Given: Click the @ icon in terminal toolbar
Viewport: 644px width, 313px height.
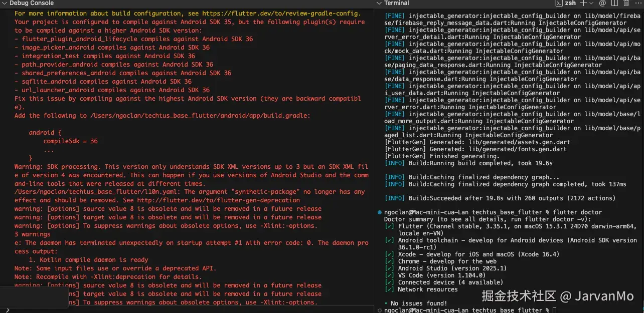Looking at the screenshot, I should [x=601, y=3].
